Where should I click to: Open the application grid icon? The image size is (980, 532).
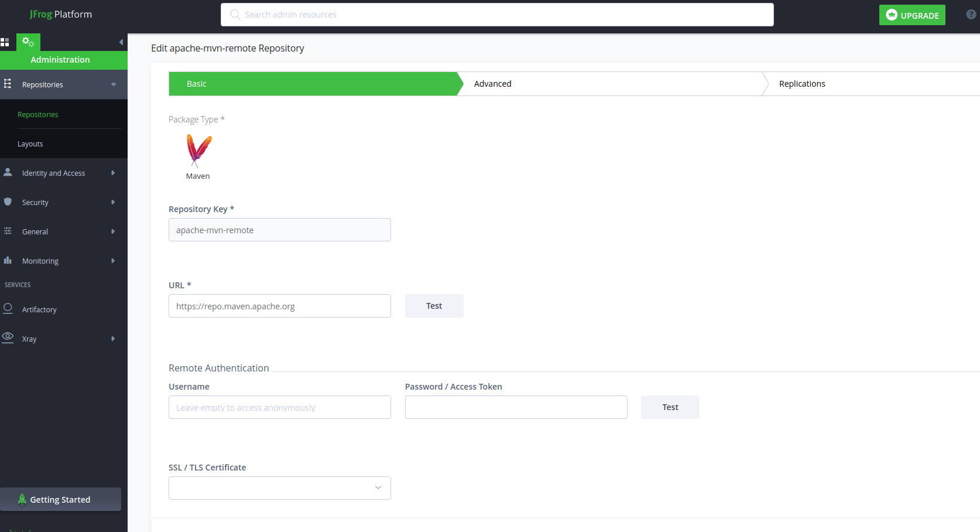tap(5, 42)
